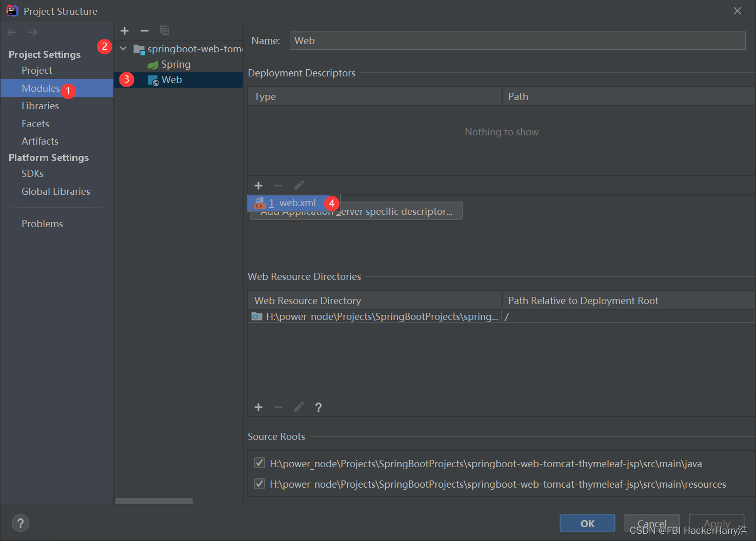
Task: Toggle the src\main\resources source root checkbox
Action: [260, 484]
